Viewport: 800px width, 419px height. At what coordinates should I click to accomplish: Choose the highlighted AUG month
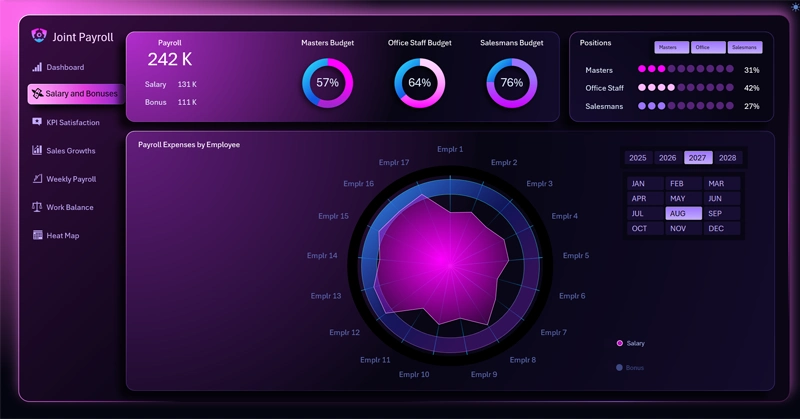point(684,213)
